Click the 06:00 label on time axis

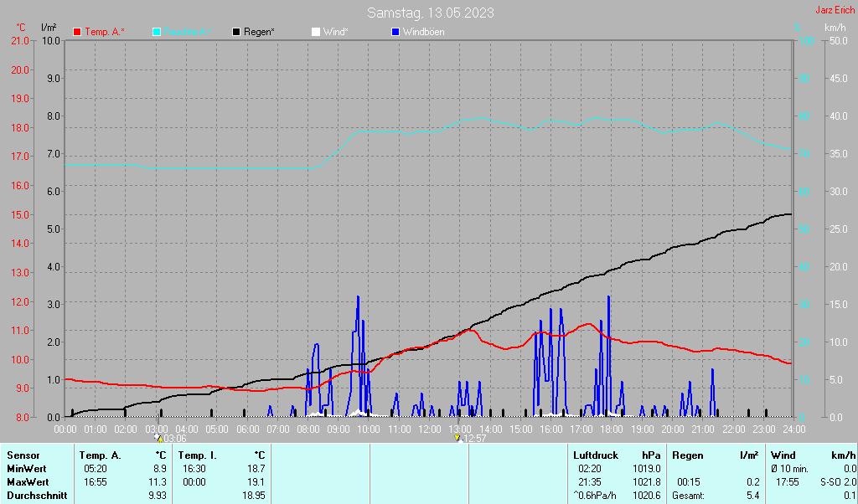[x=247, y=429]
